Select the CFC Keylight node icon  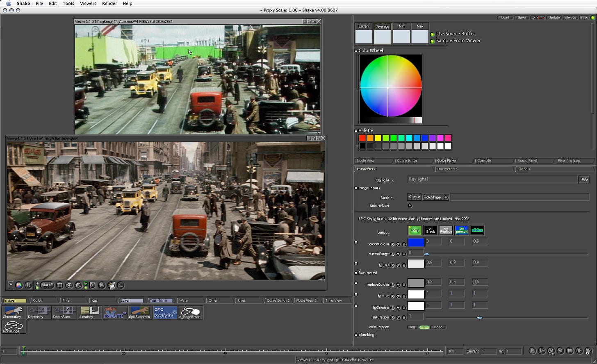[165, 312]
